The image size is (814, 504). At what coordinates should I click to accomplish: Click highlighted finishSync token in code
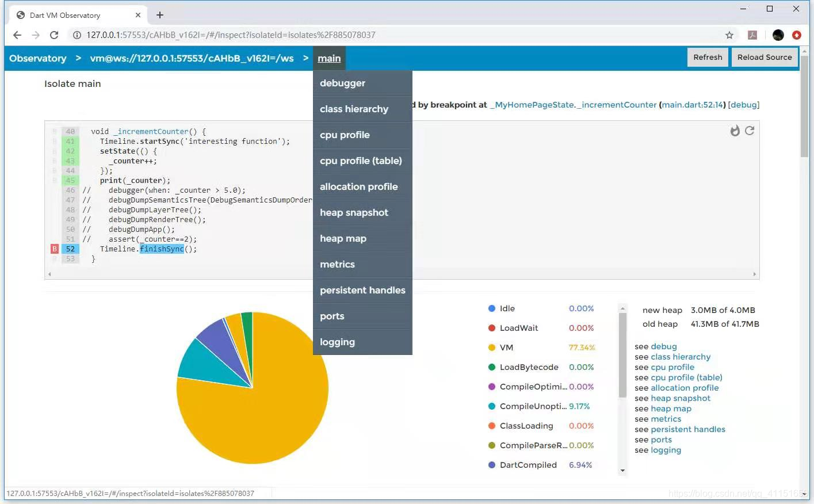162,249
